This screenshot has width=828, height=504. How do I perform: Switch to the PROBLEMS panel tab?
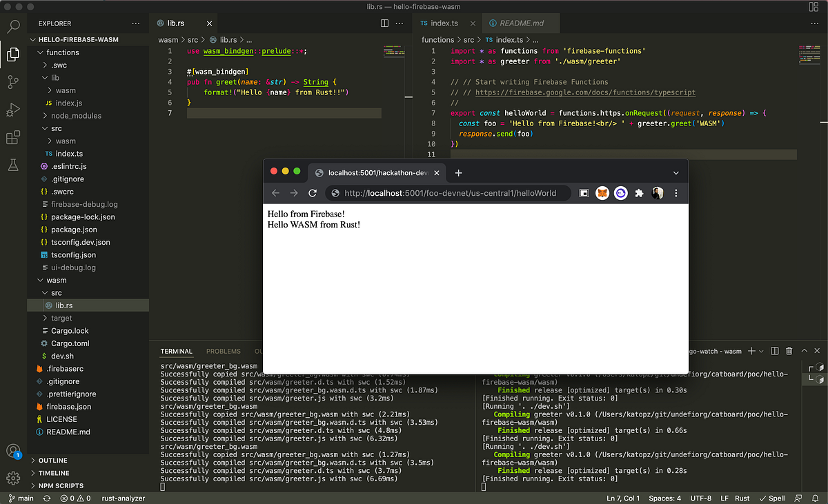point(224,351)
